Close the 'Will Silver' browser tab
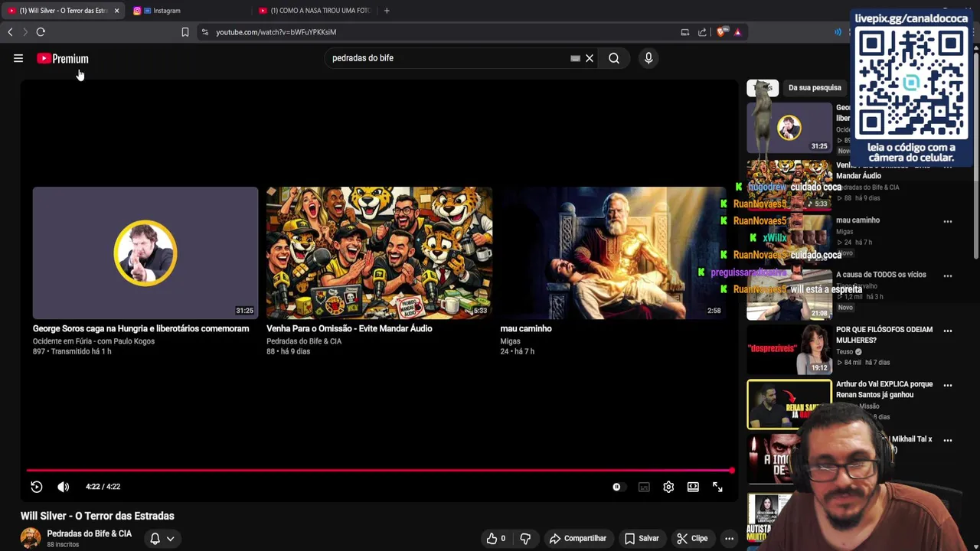Image resolution: width=980 pixels, height=551 pixels. pos(116,11)
